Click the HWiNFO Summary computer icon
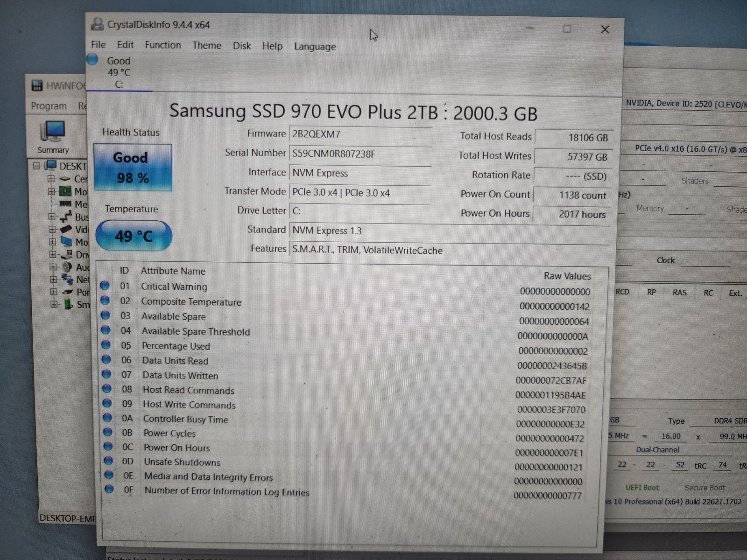This screenshot has height=560, width=747. [x=53, y=132]
